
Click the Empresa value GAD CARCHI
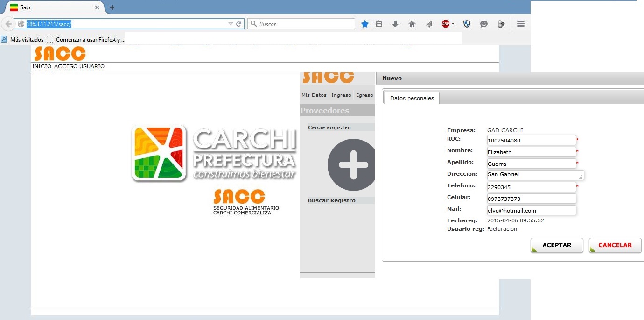(x=505, y=130)
